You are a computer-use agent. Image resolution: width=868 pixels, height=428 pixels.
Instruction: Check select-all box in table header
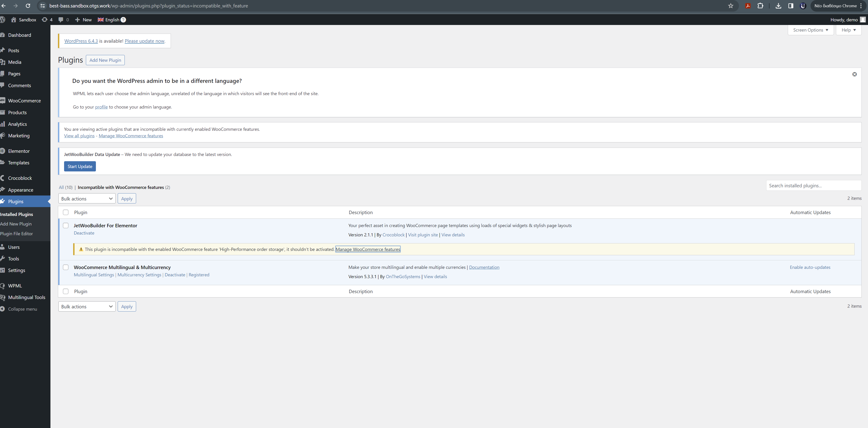66,212
